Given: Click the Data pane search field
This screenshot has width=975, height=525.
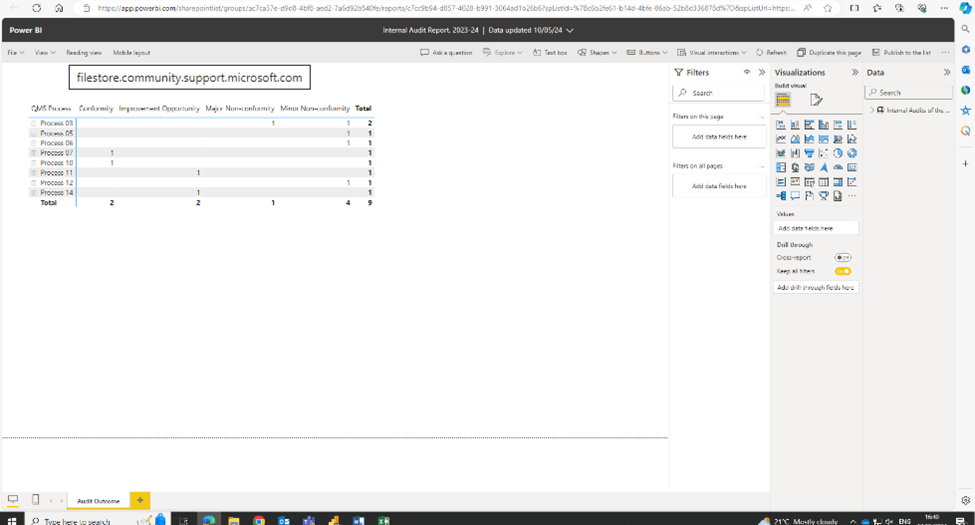Looking at the screenshot, I should tap(908, 92).
